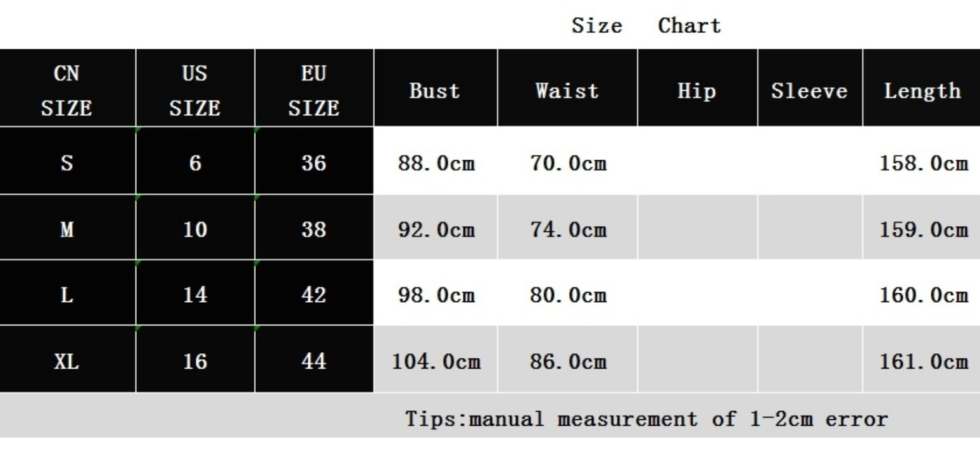Click the 160.0cm length cell
Screen dimensions: 980x475
(924, 295)
